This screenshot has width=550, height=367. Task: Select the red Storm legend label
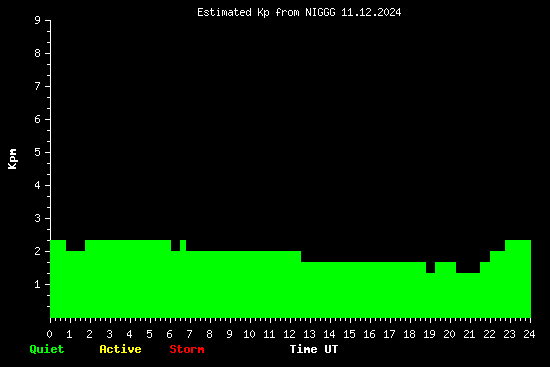pyautogui.click(x=187, y=349)
